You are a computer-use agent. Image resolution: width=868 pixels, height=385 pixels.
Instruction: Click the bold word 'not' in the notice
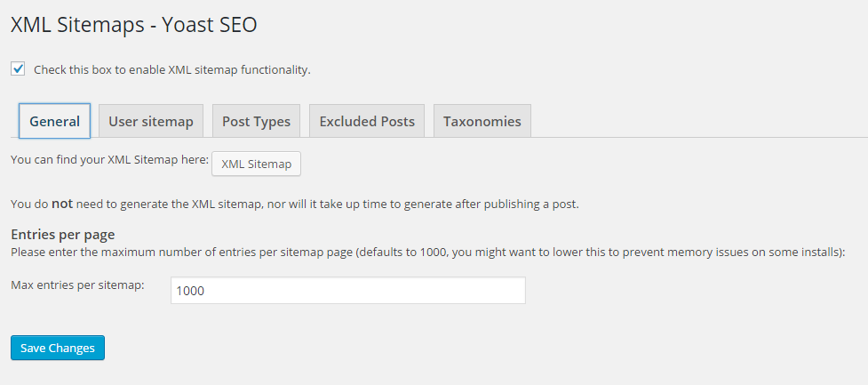[x=62, y=204]
